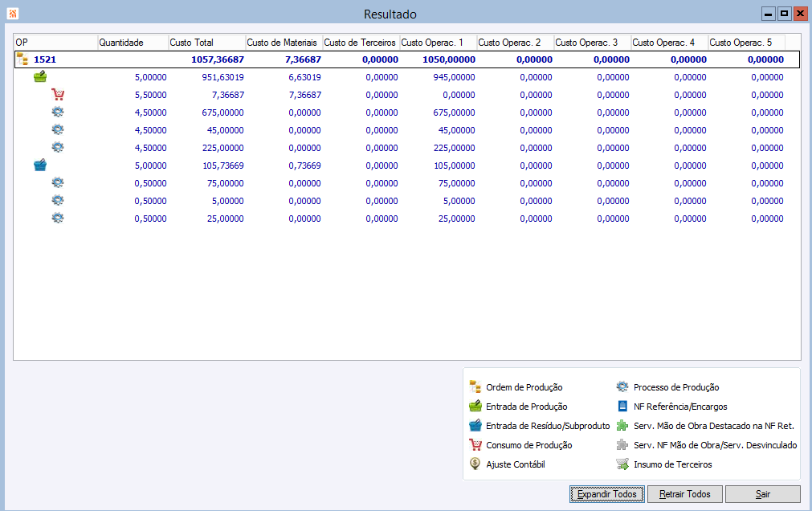Click the NF Referência/Encargos legend icon
The width and height of the screenshot is (812, 511).
[x=622, y=406]
